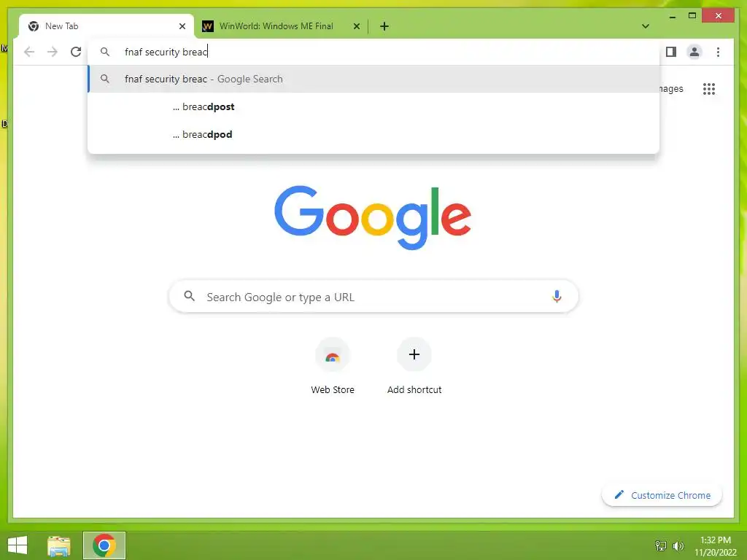Click in the address bar text

point(166,52)
